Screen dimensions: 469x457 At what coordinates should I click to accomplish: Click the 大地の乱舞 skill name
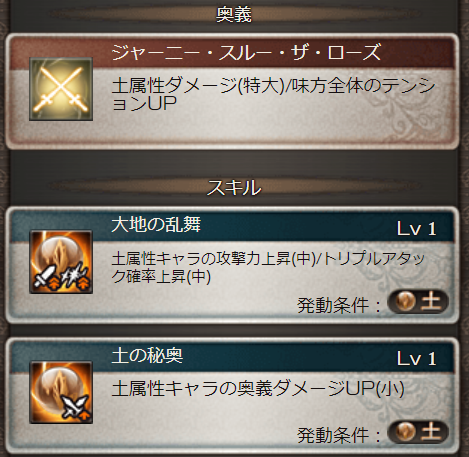(156, 224)
